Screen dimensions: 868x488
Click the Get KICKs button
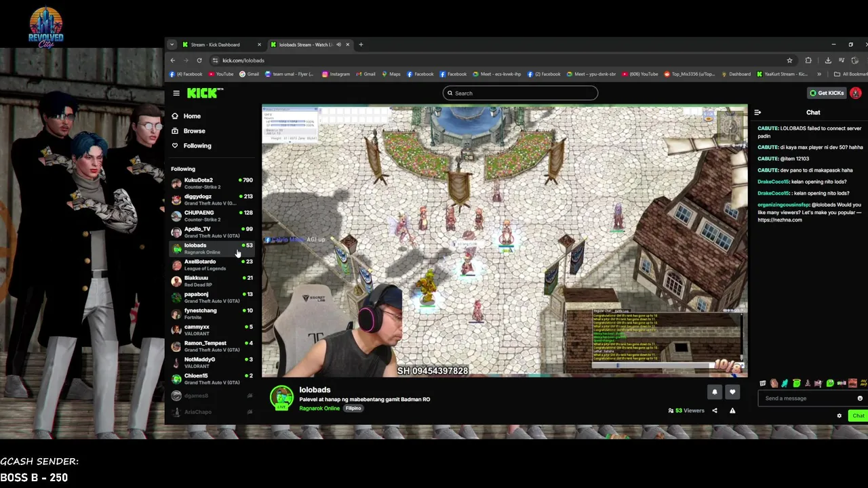point(827,93)
